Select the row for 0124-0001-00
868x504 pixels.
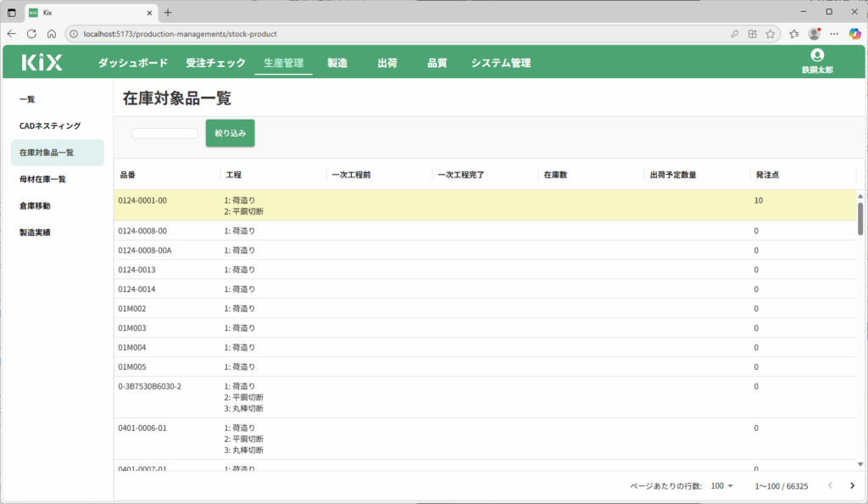pos(142,201)
